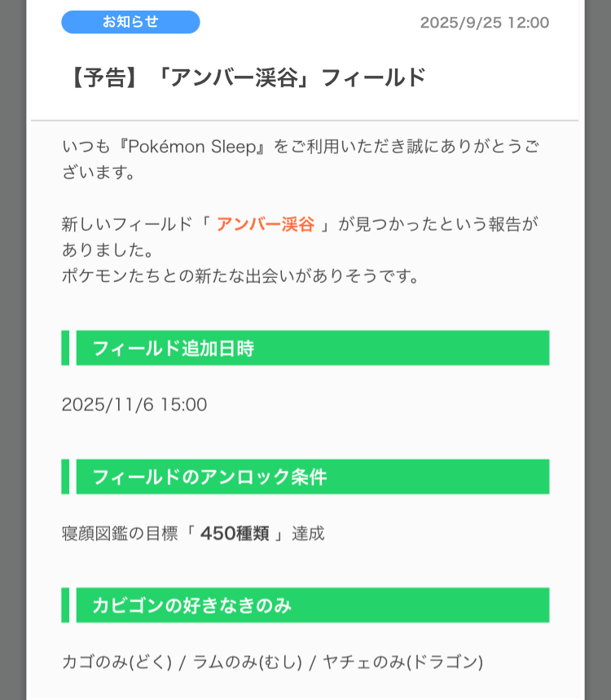Click the 寝顔図鑑の目標 text

click(x=119, y=534)
